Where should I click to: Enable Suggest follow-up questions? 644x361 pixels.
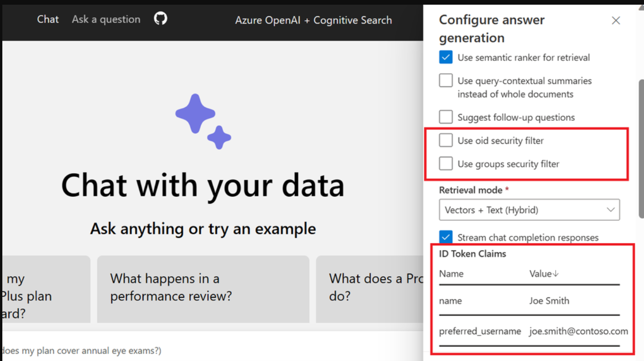pyautogui.click(x=446, y=117)
